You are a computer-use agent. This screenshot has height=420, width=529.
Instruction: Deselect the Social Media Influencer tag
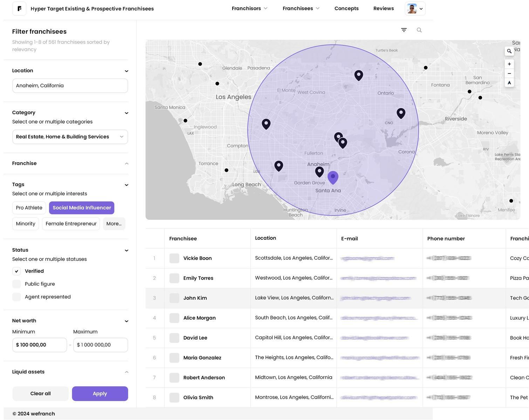click(82, 208)
